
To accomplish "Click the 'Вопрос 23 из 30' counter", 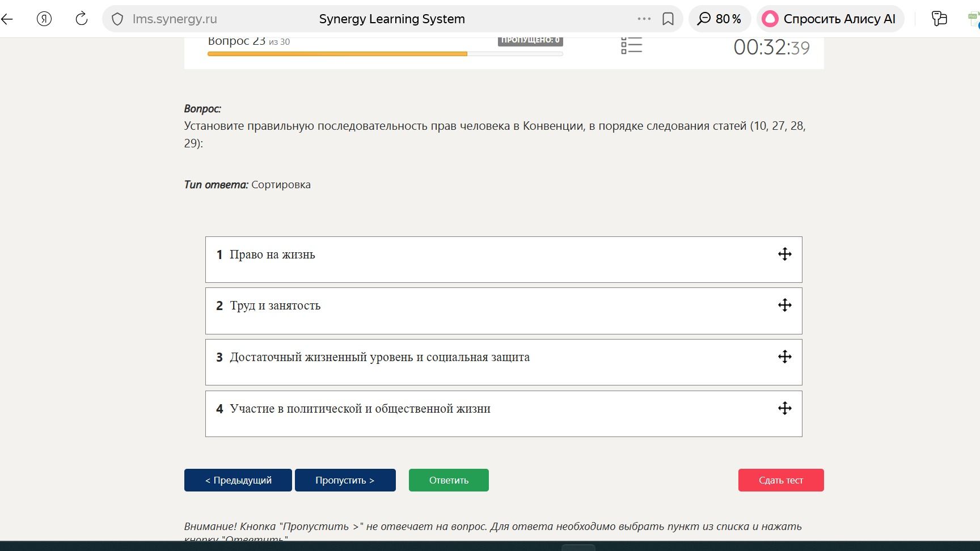I will [249, 41].
